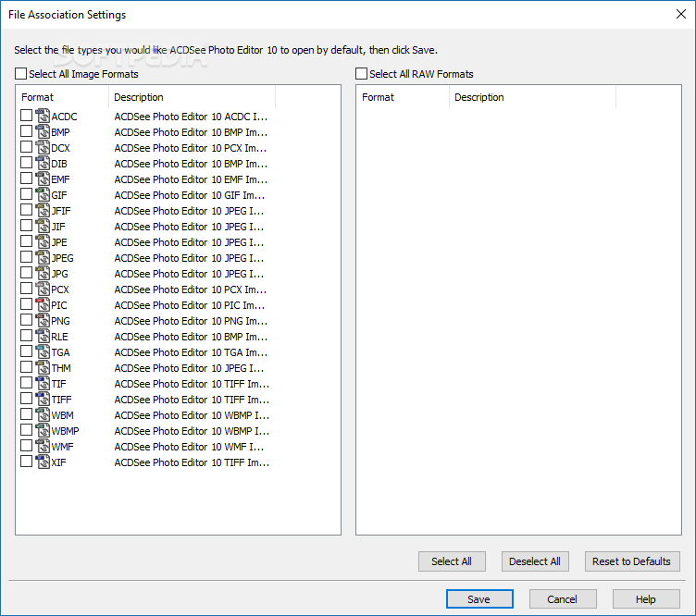Click the JFIF file type icon
Screen dimensions: 696x616
43,211
